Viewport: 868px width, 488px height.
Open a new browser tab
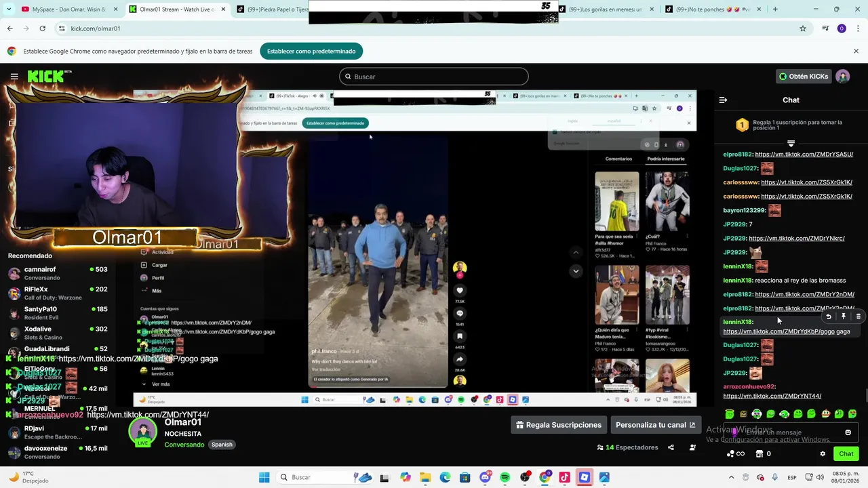click(x=775, y=9)
